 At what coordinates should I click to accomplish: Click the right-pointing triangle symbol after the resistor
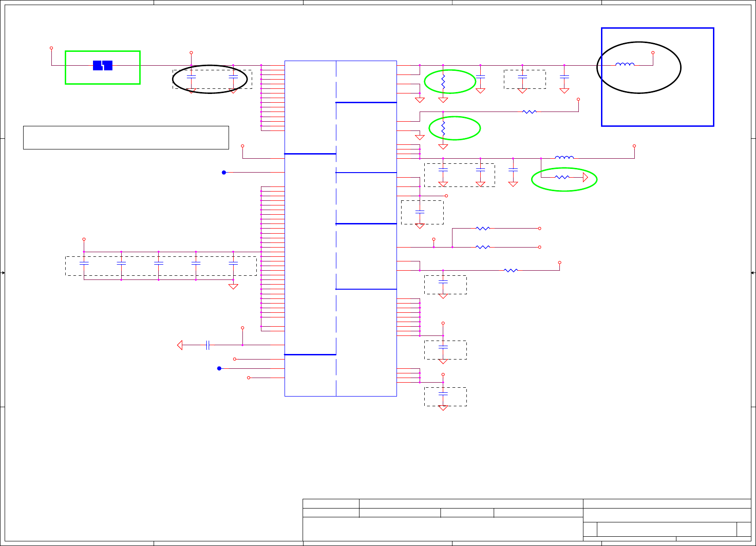[x=585, y=177]
